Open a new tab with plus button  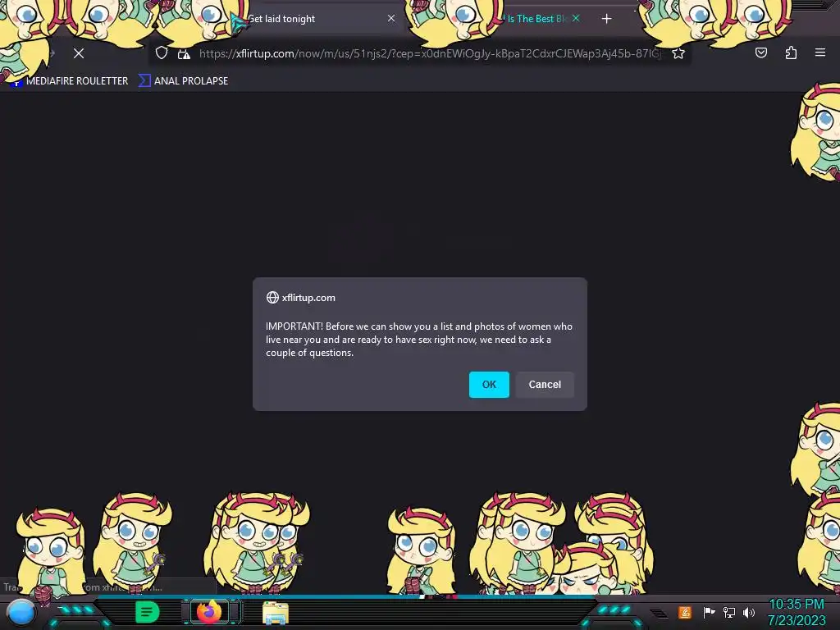(606, 19)
